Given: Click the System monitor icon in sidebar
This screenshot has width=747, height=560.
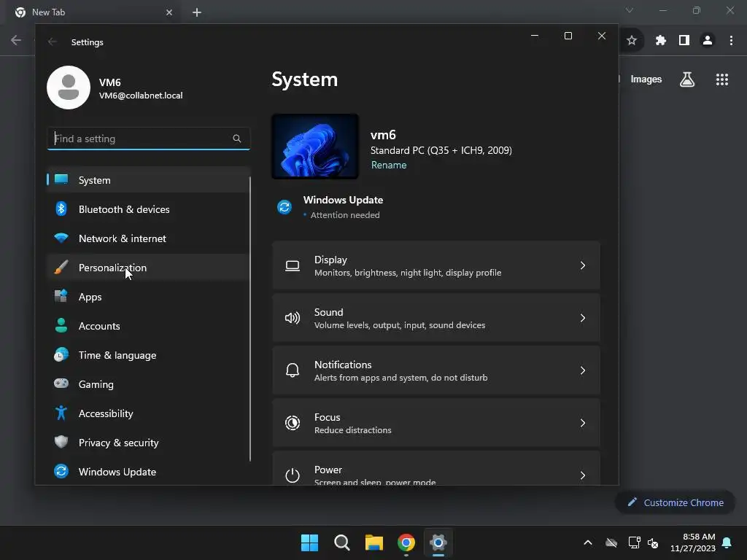Looking at the screenshot, I should pos(61,179).
